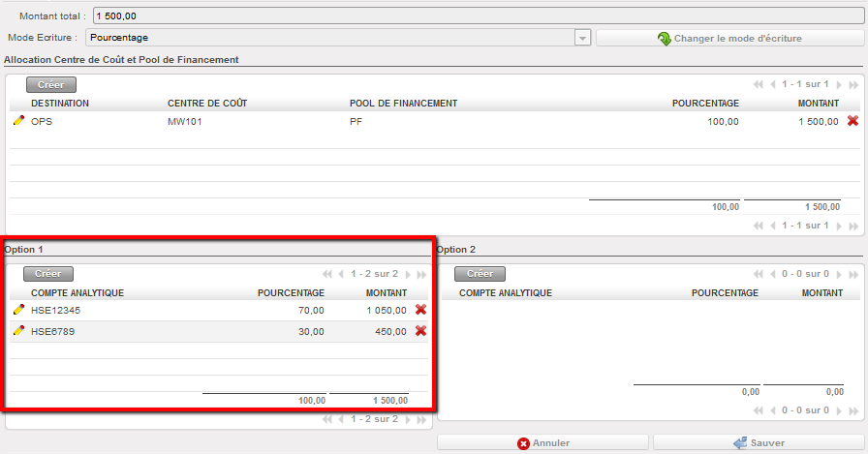This screenshot has width=868, height=454.
Task: Edit the OPS allocation row pencil icon
Action: 18,121
